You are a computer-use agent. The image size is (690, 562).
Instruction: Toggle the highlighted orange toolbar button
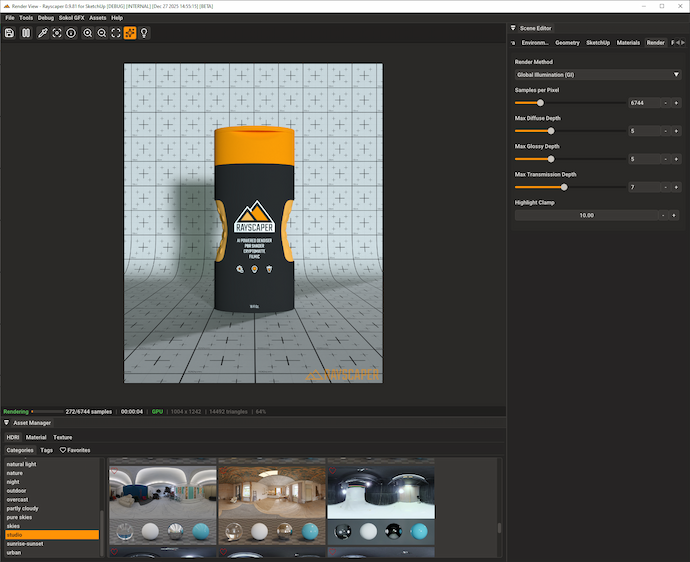click(130, 33)
